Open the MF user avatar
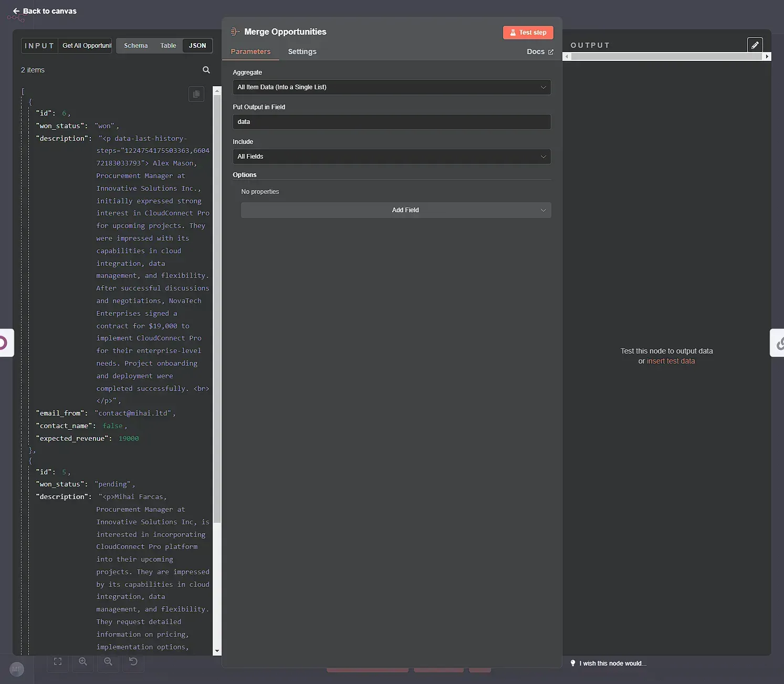 [16, 669]
